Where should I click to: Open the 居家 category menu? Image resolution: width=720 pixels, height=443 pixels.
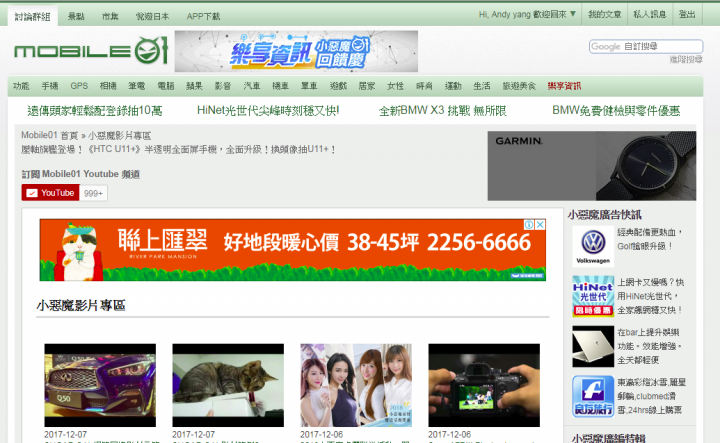(x=367, y=86)
